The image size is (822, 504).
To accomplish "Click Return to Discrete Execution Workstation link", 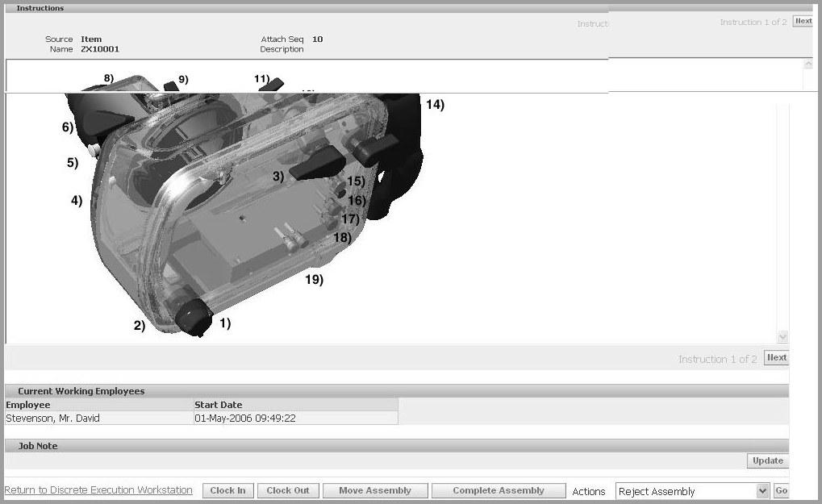I will tap(98, 489).
